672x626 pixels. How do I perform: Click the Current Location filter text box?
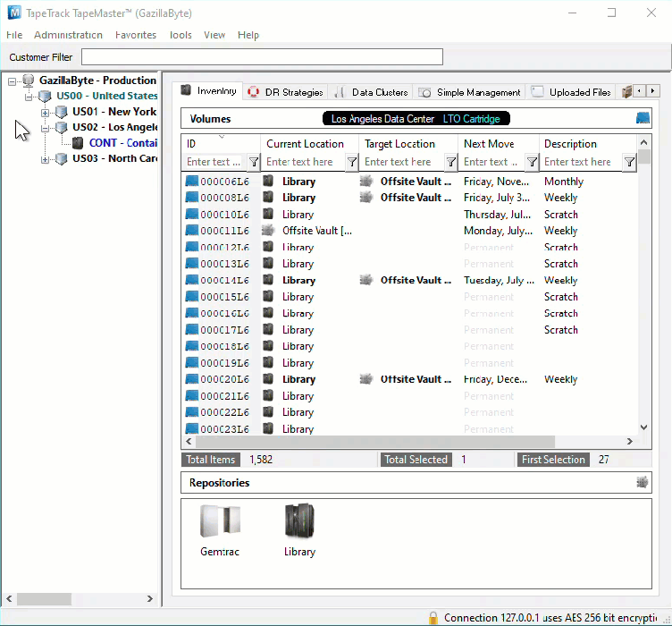(304, 162)
